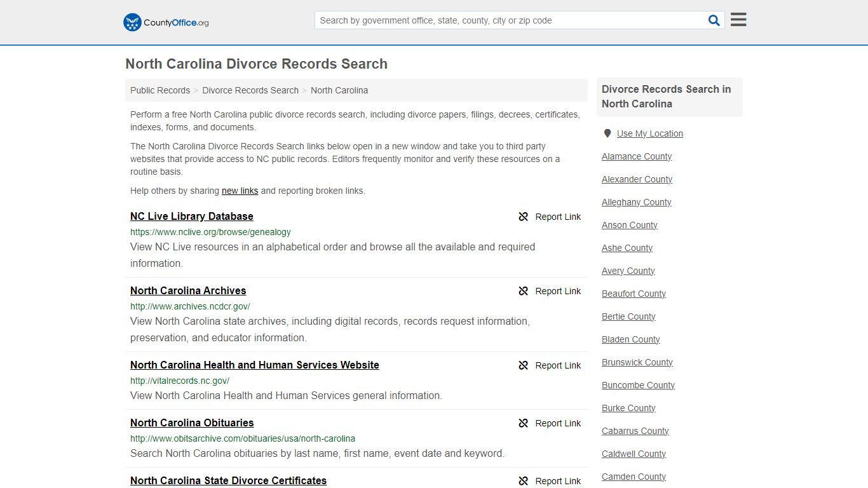Screen dimensions: 868x488
Task: Visit obitsarchive.com North Carolina URL
Action: (243, 438)
